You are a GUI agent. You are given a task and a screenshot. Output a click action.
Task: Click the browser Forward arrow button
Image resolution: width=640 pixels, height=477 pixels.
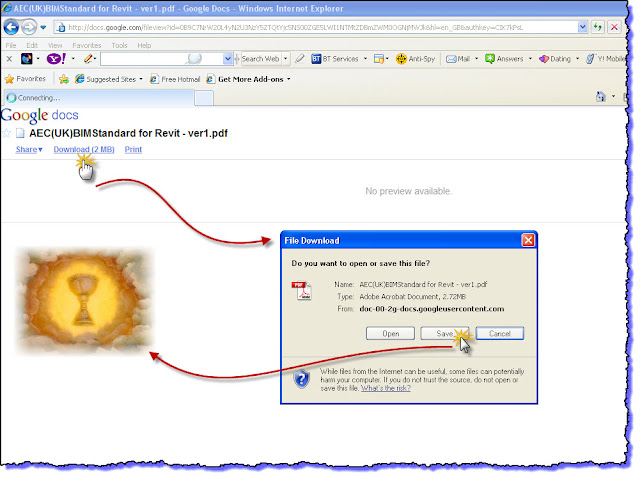(x=29, y=27)
